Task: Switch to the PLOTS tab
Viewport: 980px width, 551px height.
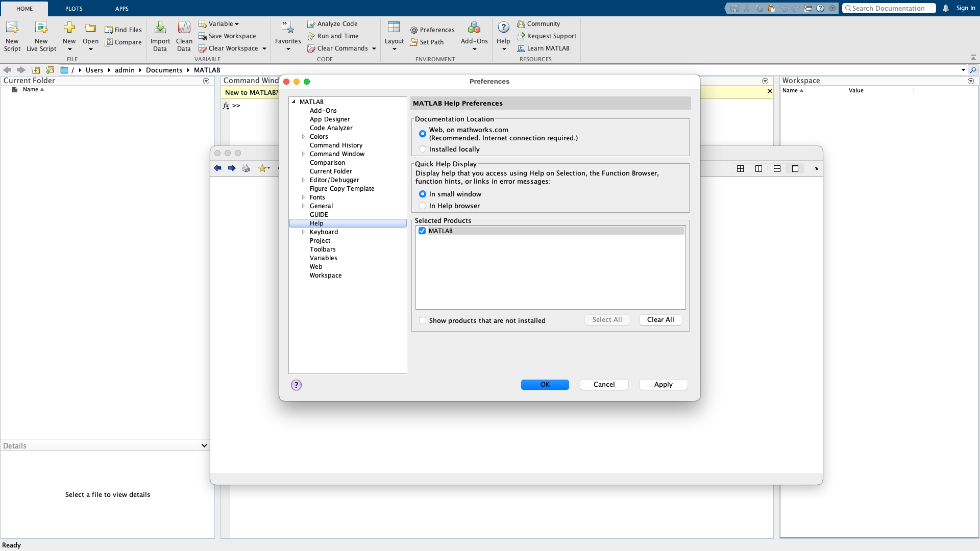Action: point(74,9)
